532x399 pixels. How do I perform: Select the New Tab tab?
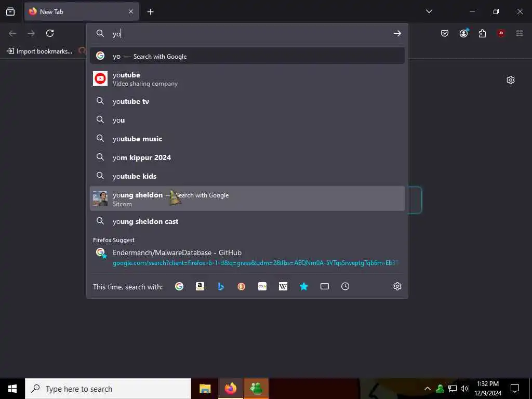pos(82,12)
